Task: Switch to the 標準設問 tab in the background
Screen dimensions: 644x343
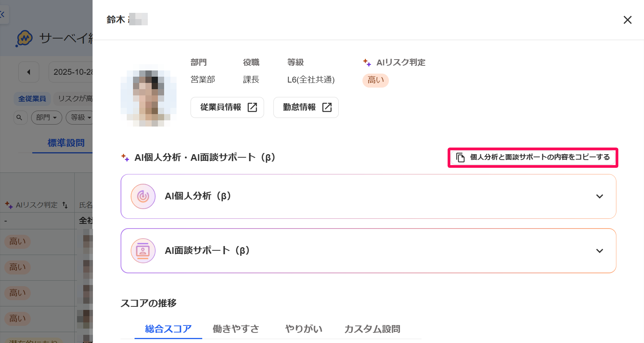Action: (66, 143)
